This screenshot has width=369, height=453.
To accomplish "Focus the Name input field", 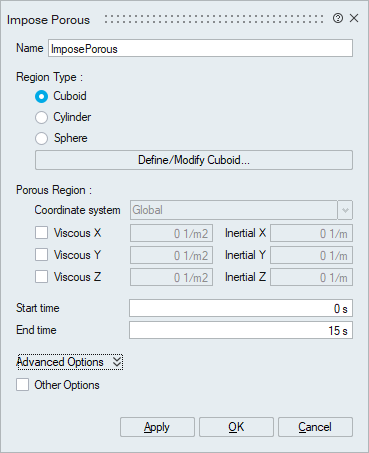I will point(200,48).
